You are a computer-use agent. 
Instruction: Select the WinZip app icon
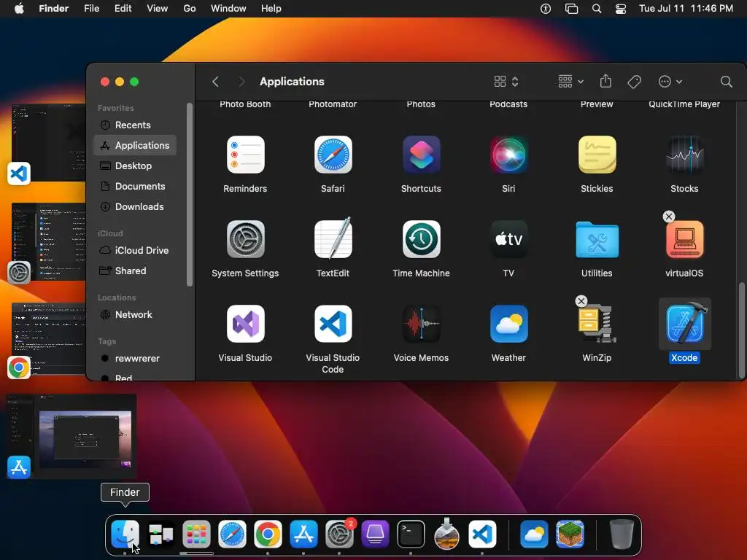coord(597,324)
